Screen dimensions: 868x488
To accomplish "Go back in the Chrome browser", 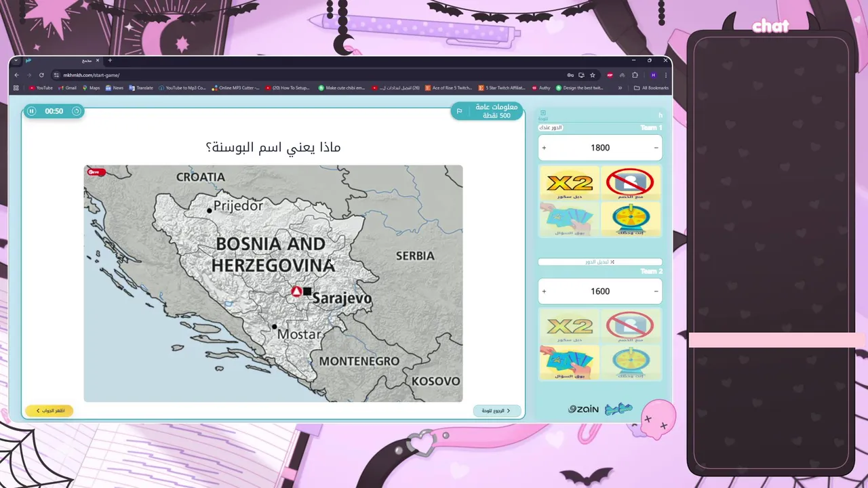I will pos(17,75).
